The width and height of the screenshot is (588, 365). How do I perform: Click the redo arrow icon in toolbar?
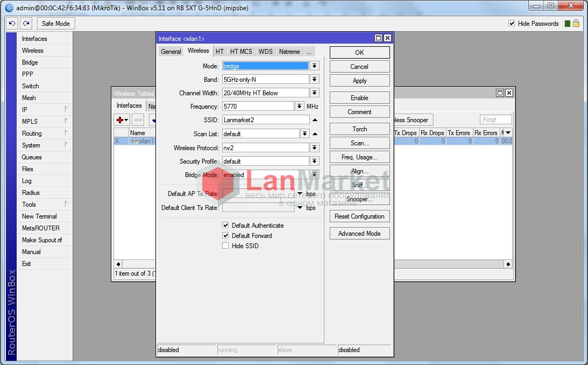coord(26,24)
